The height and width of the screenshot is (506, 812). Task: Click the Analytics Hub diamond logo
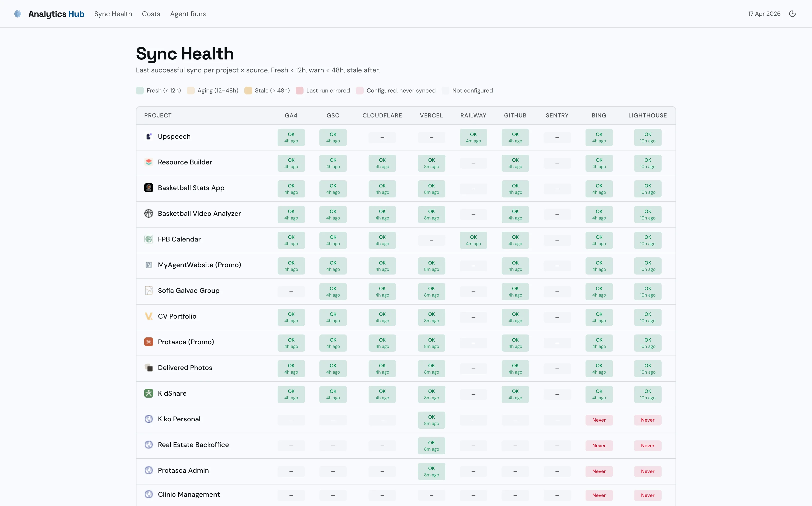(18, 14)
